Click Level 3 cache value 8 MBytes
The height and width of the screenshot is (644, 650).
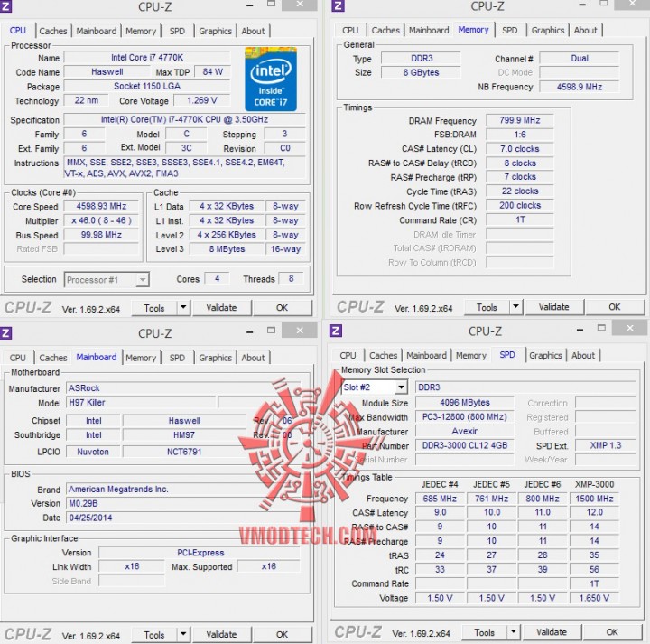tap(227, 248)
